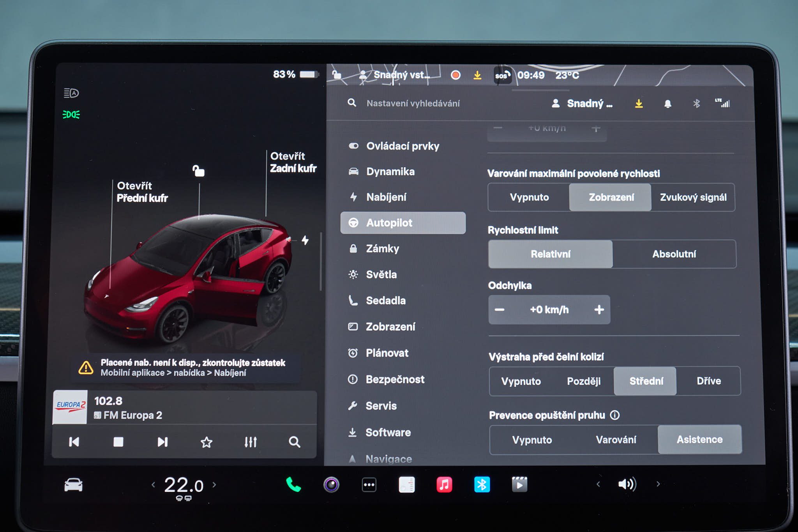
Task: Set speed limit mode to Absolutní
Action: 674,254
